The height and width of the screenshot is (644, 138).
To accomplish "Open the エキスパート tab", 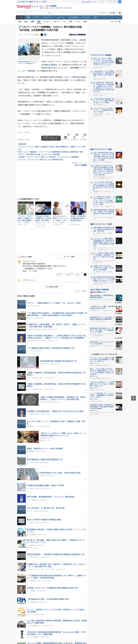I will click(48, 17).
